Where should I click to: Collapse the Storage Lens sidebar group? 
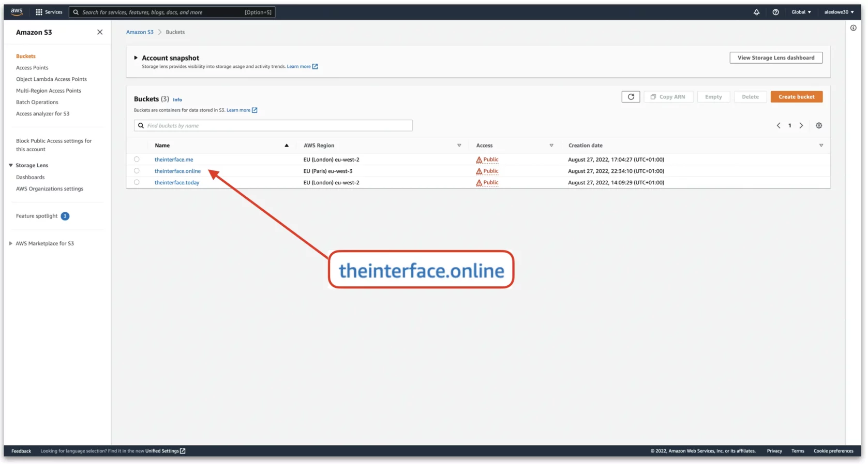coord(11,166)
